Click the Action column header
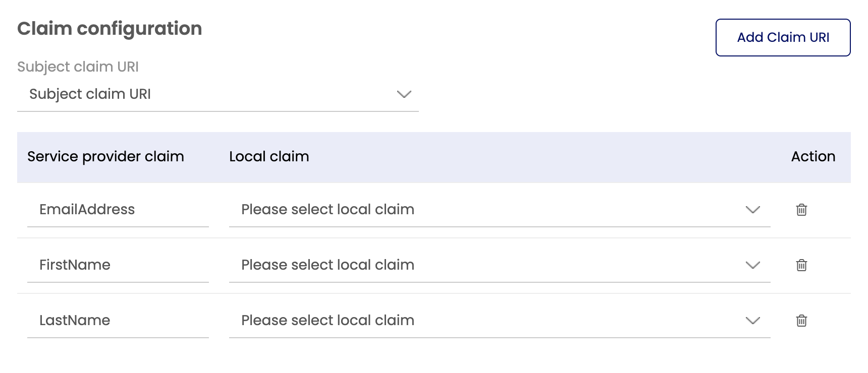 pyautogui.click(x=812, y=157)
